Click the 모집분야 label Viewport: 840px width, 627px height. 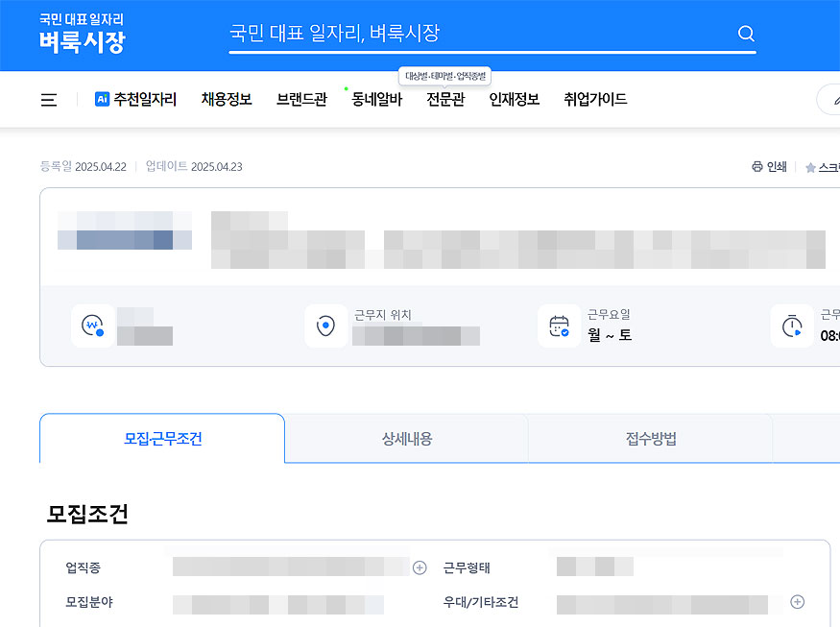(89, 602)
